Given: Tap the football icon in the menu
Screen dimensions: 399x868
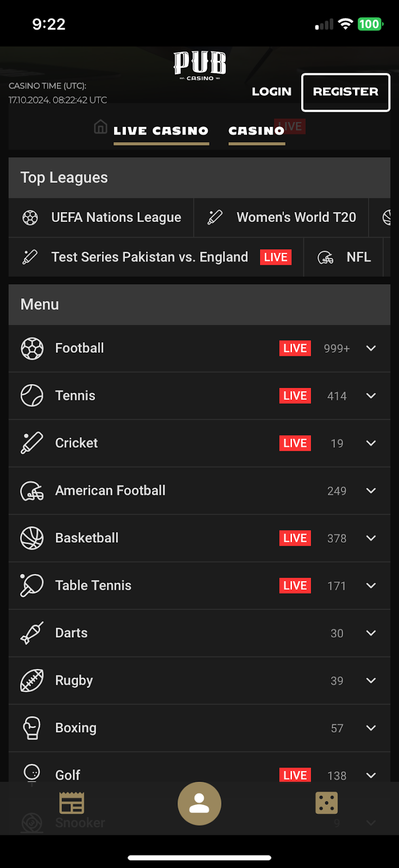Looking at the screenshot, I should 32,348.
